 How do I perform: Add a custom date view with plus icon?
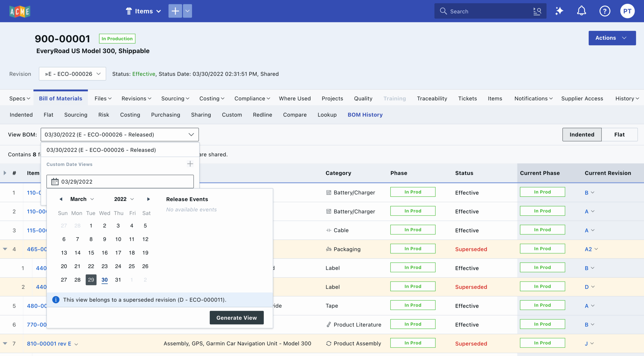[190, 164]
